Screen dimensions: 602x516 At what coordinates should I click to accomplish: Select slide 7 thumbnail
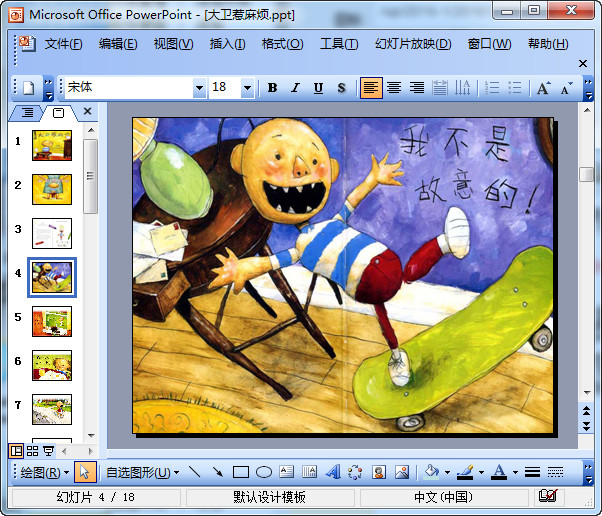tap(52, 409)
